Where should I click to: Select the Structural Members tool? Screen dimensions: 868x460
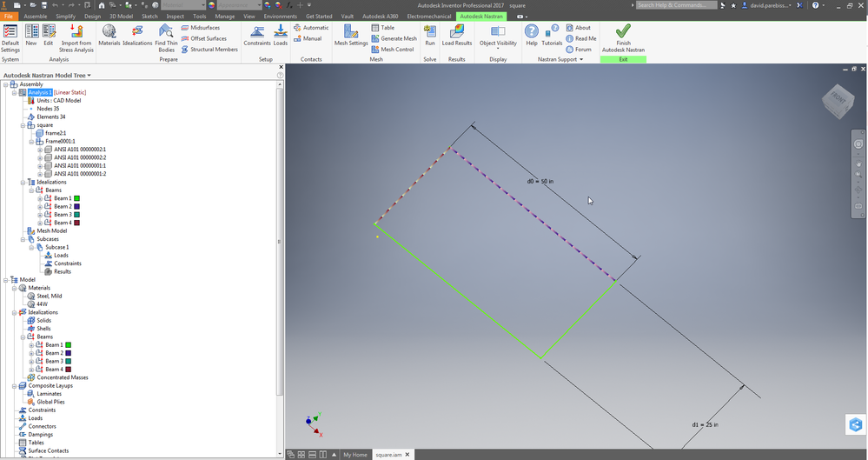coord(209,50)
